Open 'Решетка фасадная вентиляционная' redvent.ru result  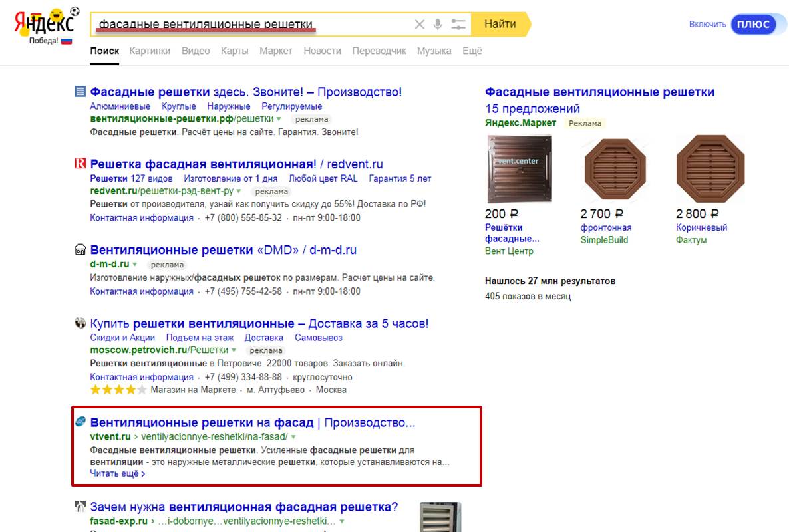point(236,164)
